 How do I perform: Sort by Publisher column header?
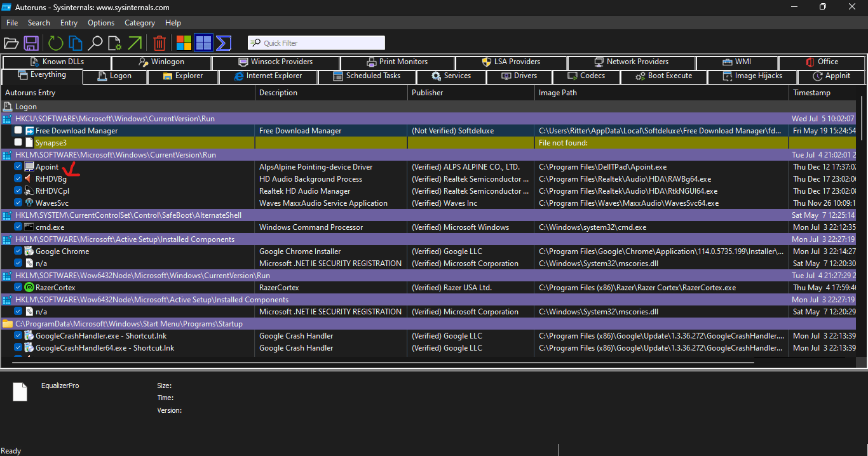pyautogui.click(x=471, y=93)
